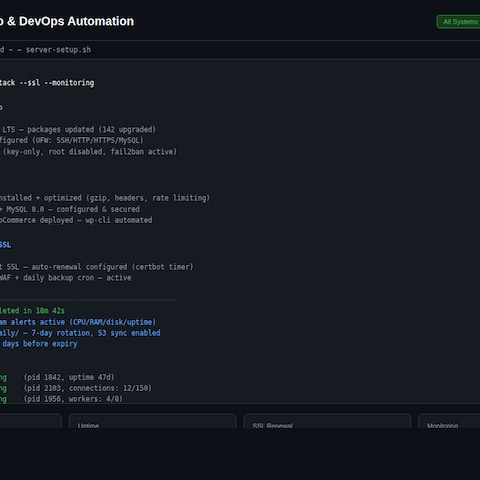Open the SSL Renewal stats card
The image size is (480, 480).
click(x=327, y=421)
